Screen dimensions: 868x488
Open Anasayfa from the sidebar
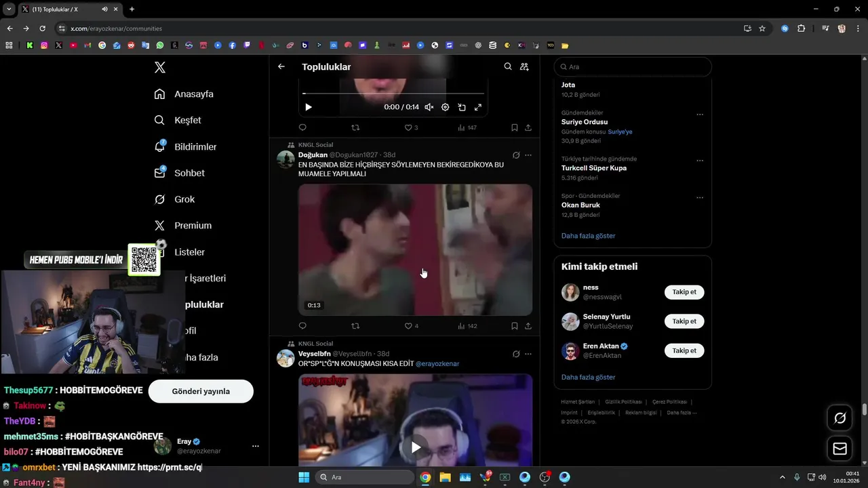[x=184, y=94]
